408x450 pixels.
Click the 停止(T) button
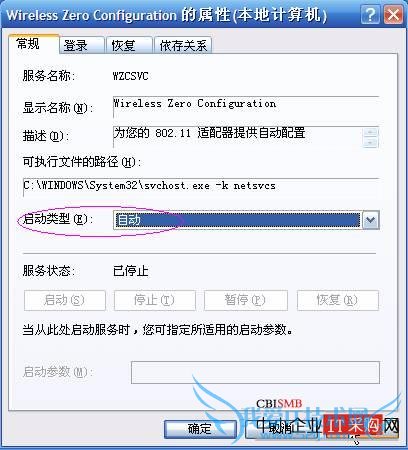(x=155, y=300)
